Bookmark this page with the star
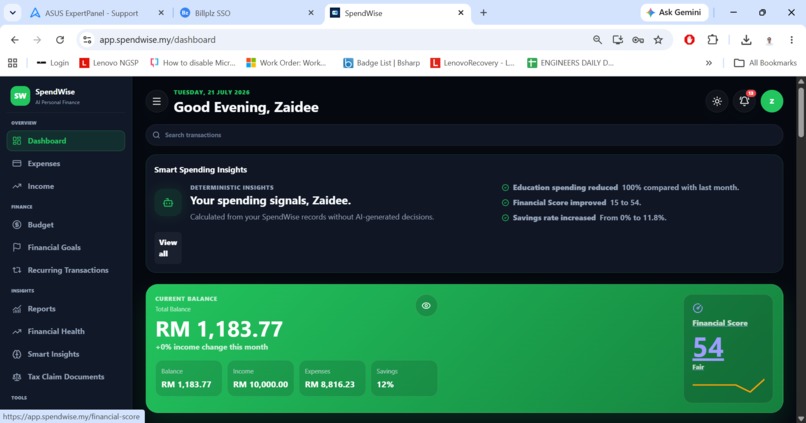Viewport: 806px width, 423px height. tap(658, 40)
